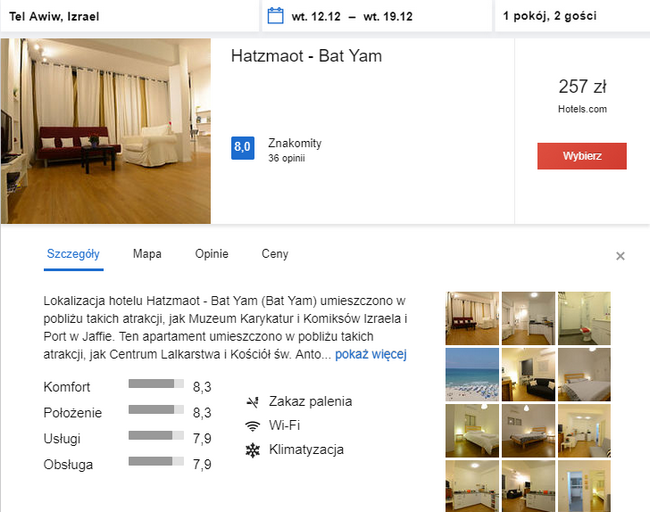This screenshot has width=650, height=512.
Task: Click the Obsługa score 7,9
Action: click(x=202, y=464)
